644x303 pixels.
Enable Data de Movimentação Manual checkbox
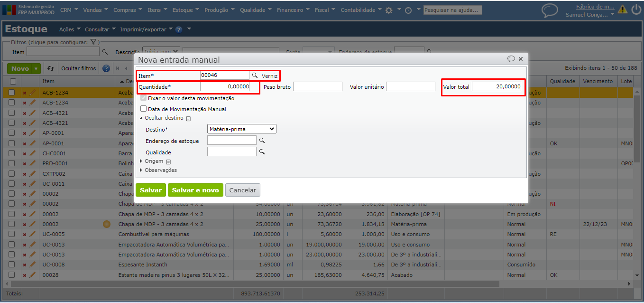pos(143,109)
